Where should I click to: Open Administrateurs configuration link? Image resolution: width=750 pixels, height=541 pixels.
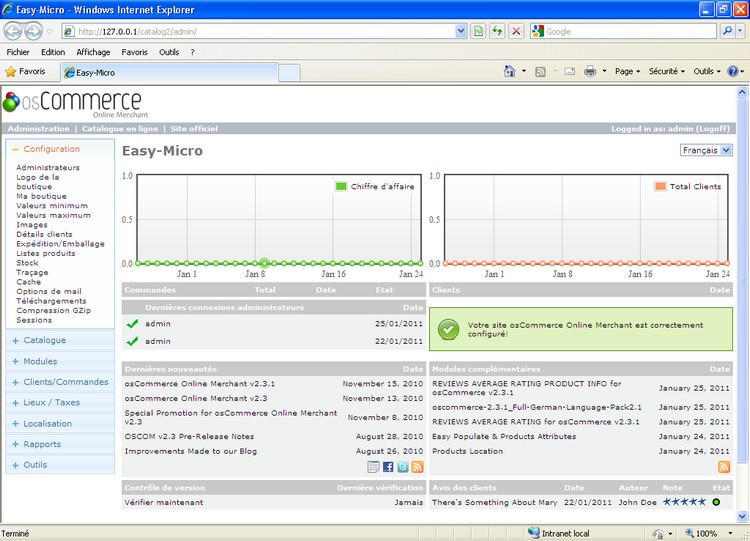point(48,167)
